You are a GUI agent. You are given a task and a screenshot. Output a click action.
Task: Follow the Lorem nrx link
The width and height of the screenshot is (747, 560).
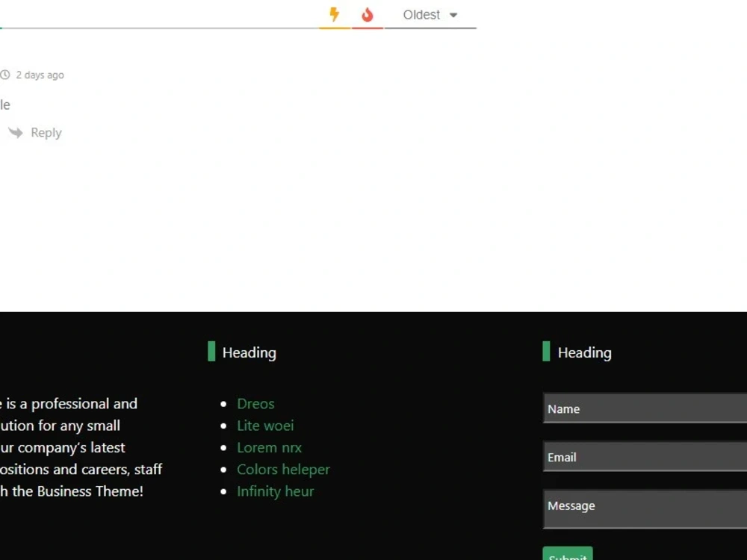click(269, 447)
